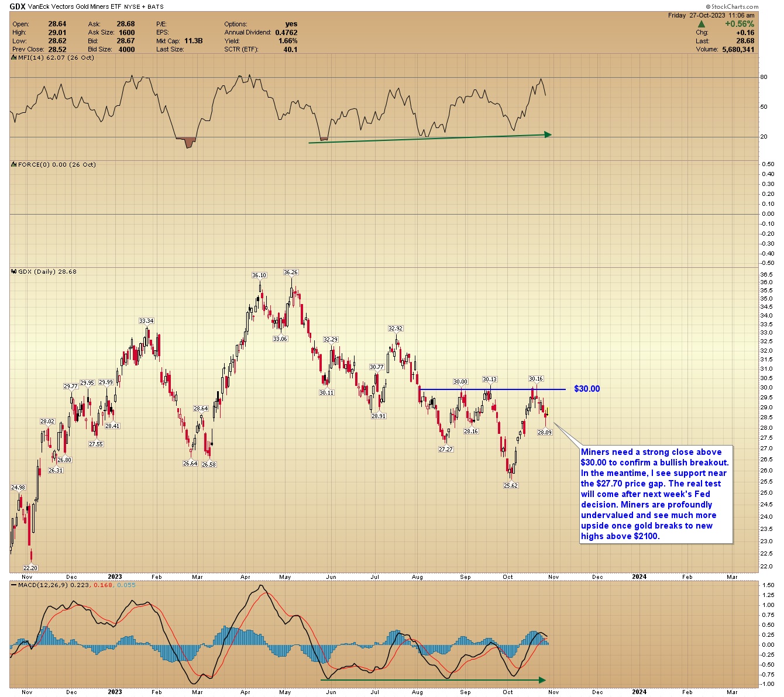The height and width of the screenshot is (697, 784).
Task: Click the blue $30.00 resistance label
Action: 587,389
